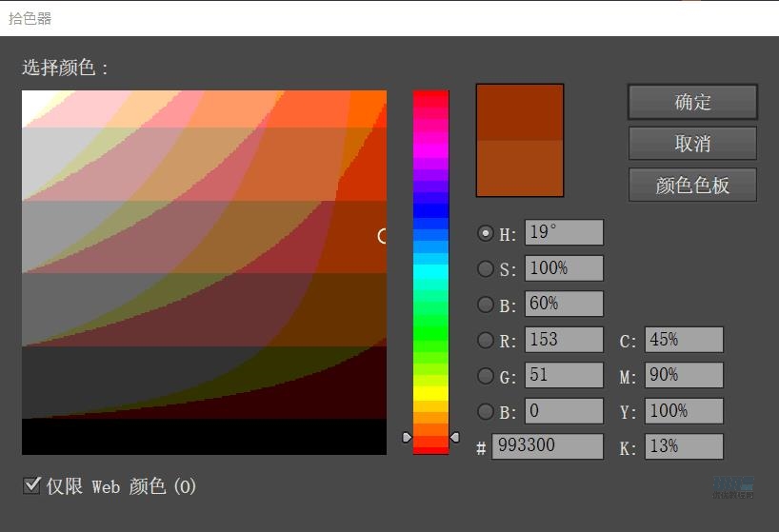Click the hex color field 993300
The height and width of the screenshot is (532, 779).
[548, 446]
